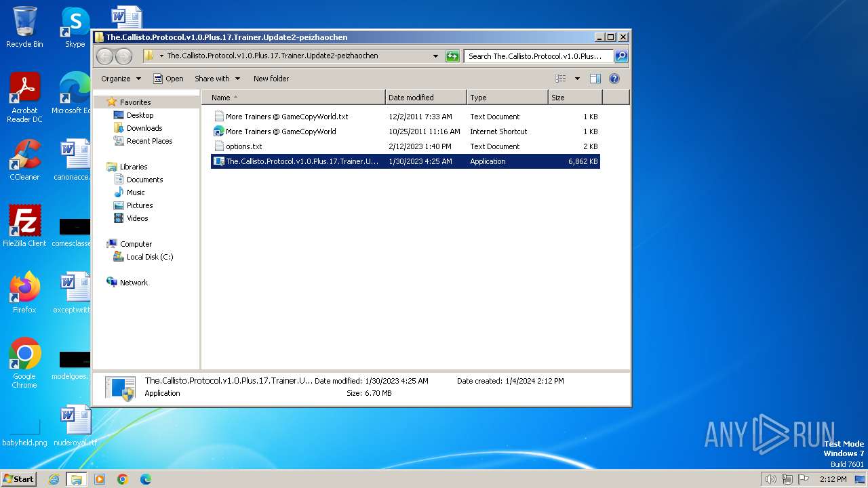Select Recent Places under Favorites

[x=149, y=141]
